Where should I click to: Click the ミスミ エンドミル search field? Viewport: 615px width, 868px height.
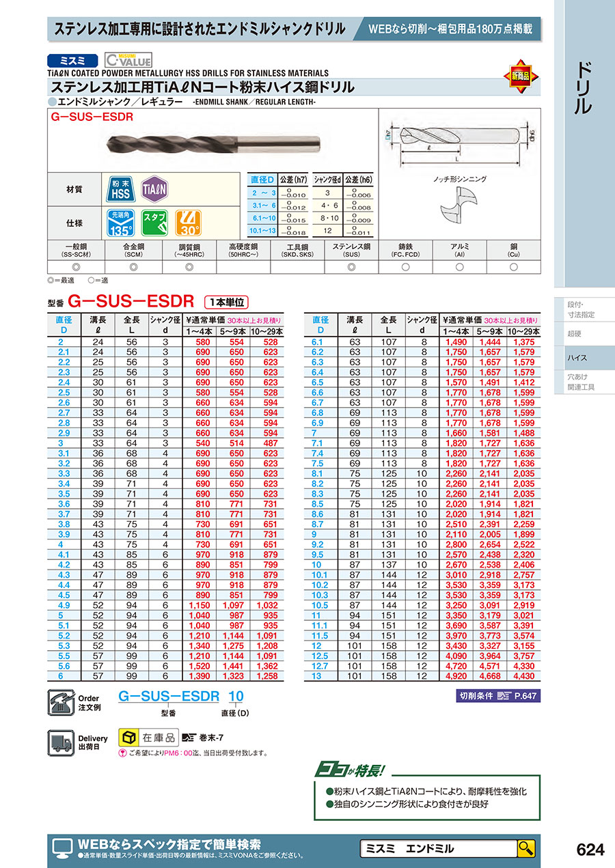tap(437, 848)
